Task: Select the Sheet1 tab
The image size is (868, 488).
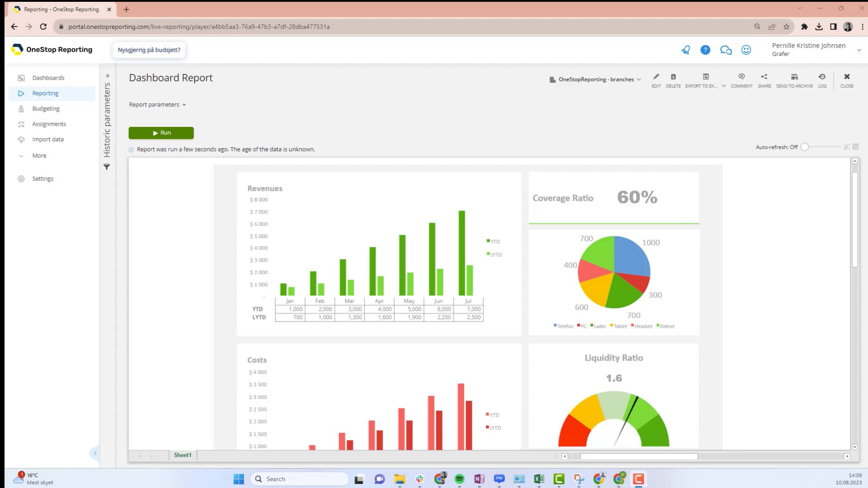Action: (183, 455)
